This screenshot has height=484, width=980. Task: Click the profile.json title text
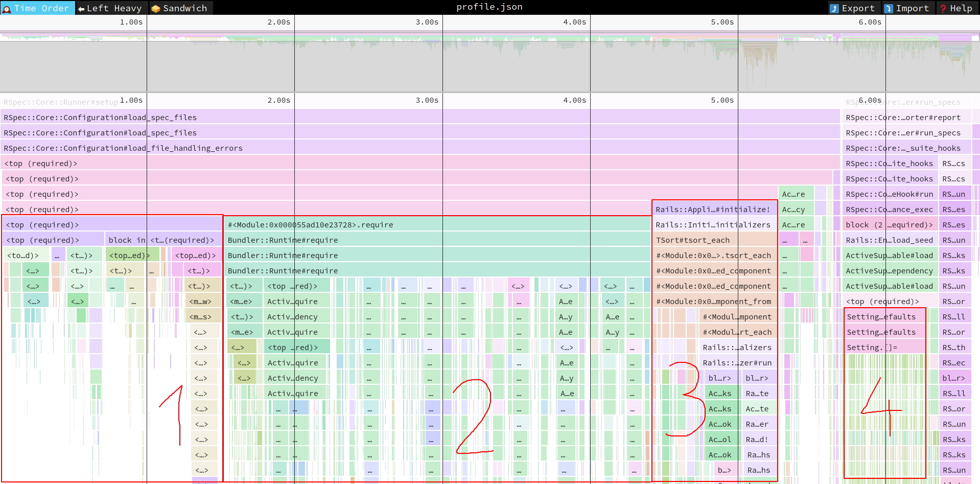[489, 7]
